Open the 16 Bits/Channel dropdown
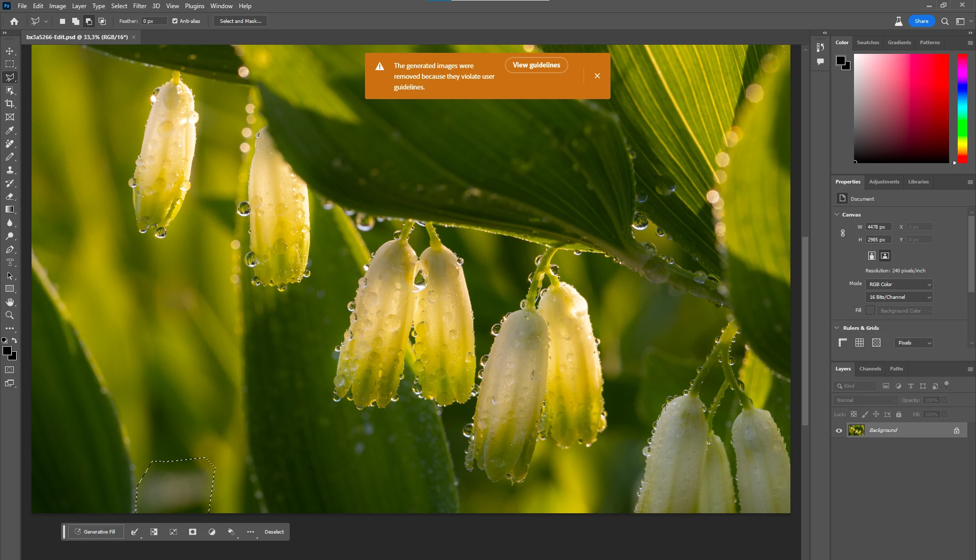The height and width of the screenshot is (560, 976). point(899,297)
